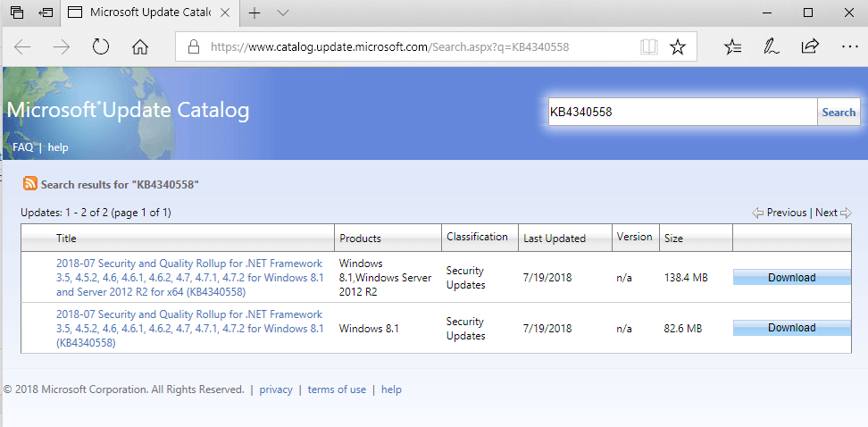Sort by Size column header
This screenshot has height=427, width=868.
(x=673, y=239)
